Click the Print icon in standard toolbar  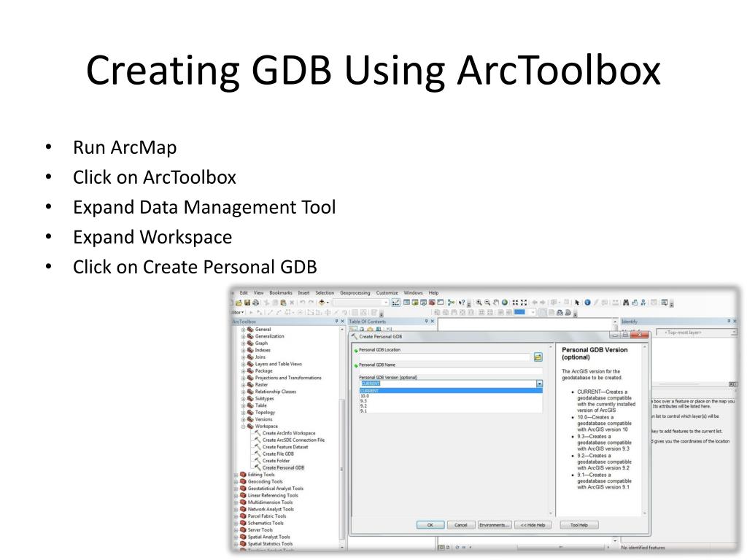pyautogui.click(x=256, y=303)
